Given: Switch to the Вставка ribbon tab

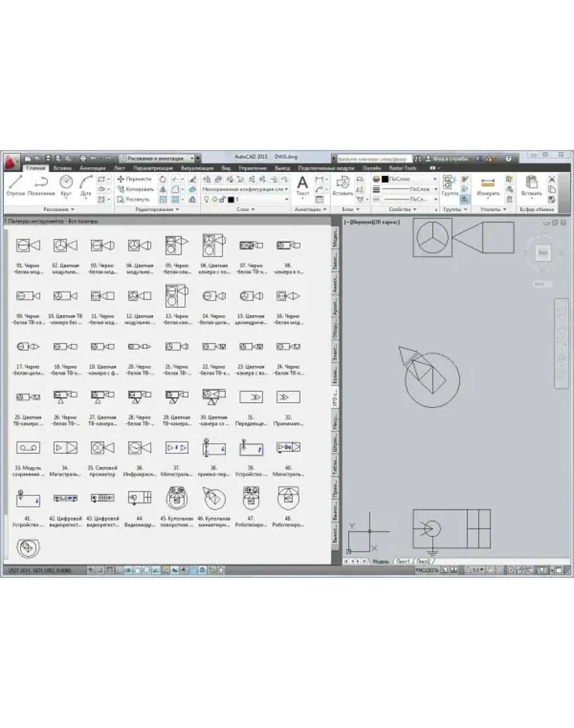Looking at the screenshot, I should [62, 168].
